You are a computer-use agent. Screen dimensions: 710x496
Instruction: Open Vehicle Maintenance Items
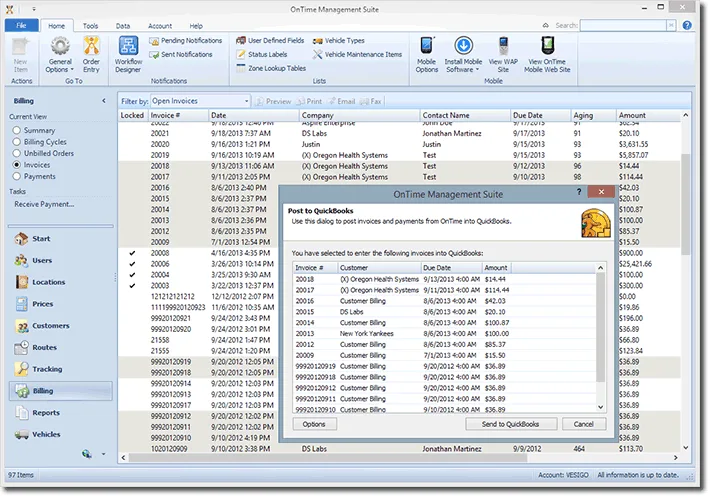pos(358,54)
